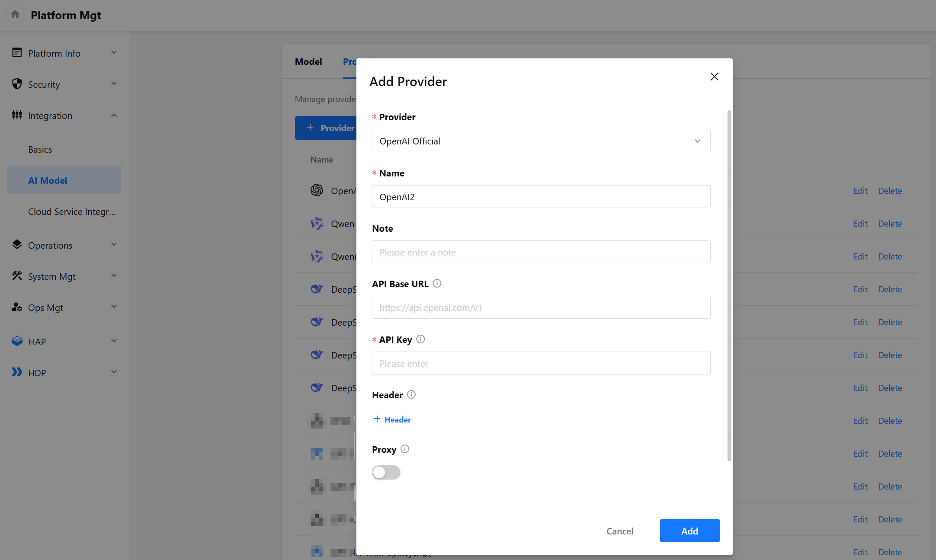Collapse the Integration menu

coord(114,115)
